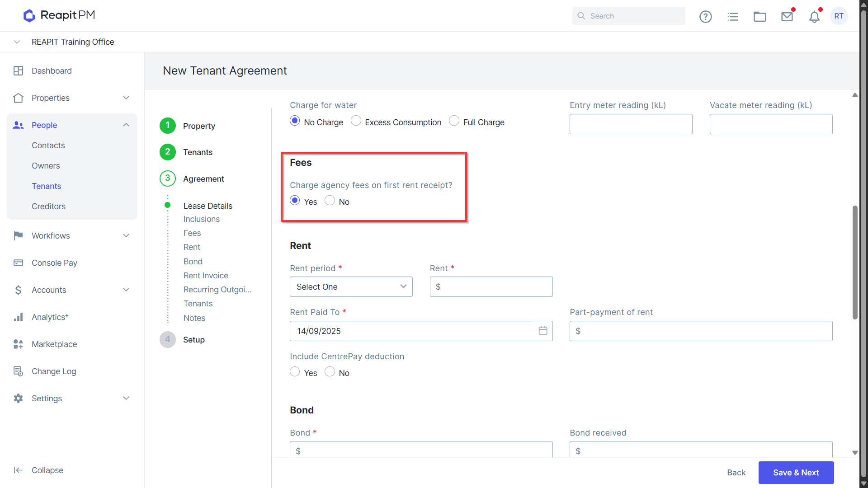Click the Save & Next button
Image resolution: width=868 pixels, height=488 pixels.
point(796,473)
